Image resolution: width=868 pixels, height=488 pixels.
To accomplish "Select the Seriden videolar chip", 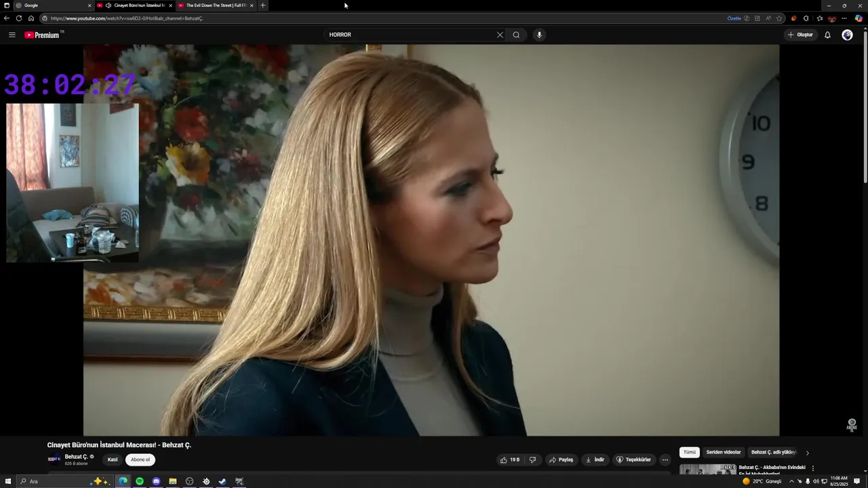I will 724,452.
